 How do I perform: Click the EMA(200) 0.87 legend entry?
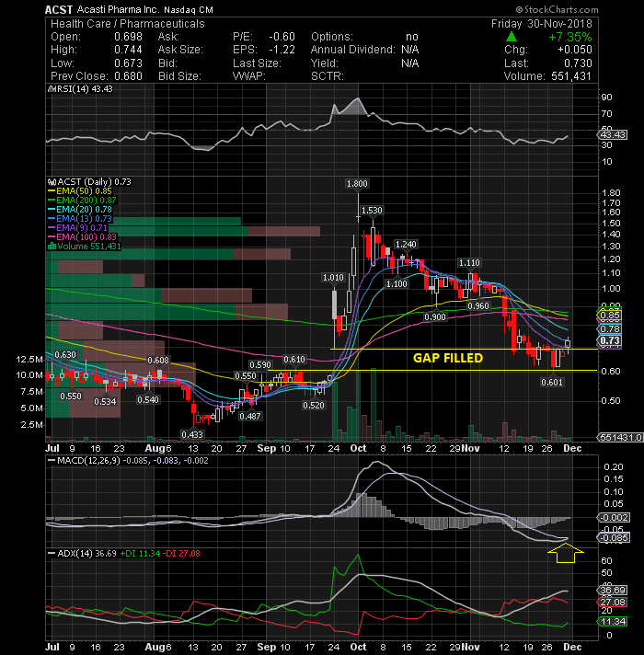coord(83,201)
